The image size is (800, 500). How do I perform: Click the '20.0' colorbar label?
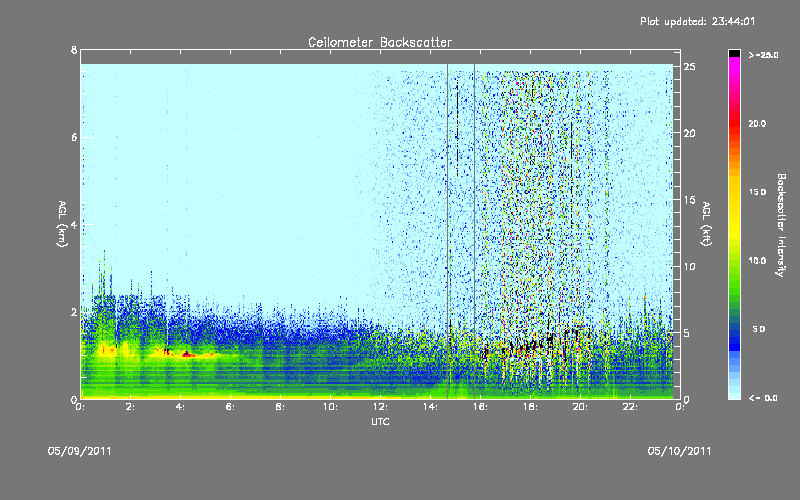(758, 123)
